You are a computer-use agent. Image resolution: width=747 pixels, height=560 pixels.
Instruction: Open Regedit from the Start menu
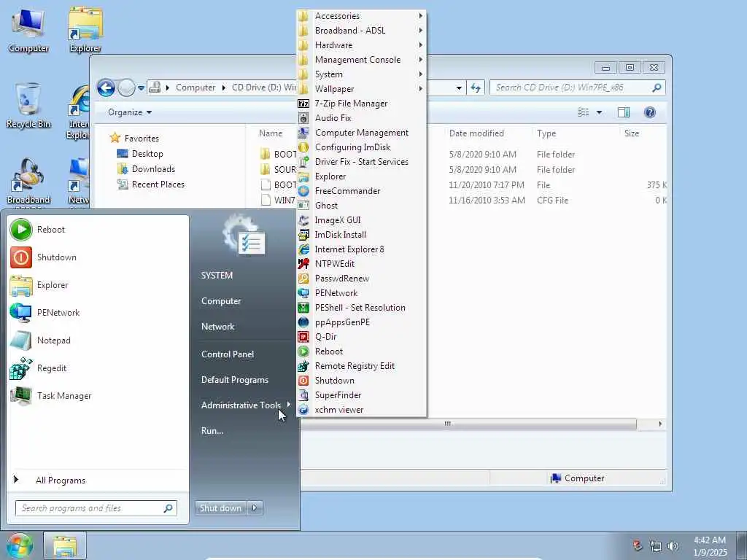[x=98, y=368]
